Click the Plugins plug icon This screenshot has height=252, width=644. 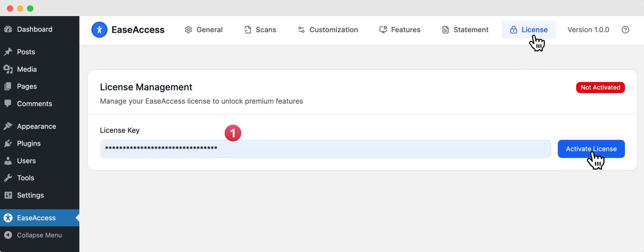tap(8, 143)
